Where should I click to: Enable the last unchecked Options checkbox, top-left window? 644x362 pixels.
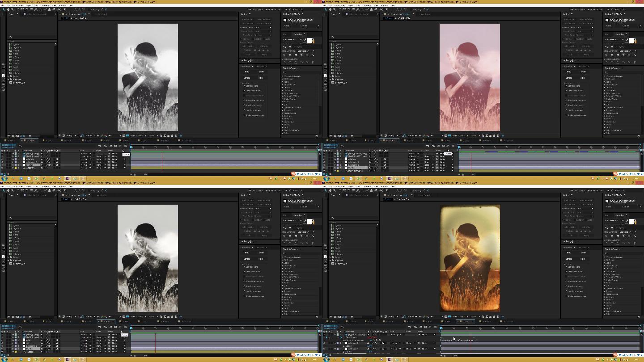point(244,115)
